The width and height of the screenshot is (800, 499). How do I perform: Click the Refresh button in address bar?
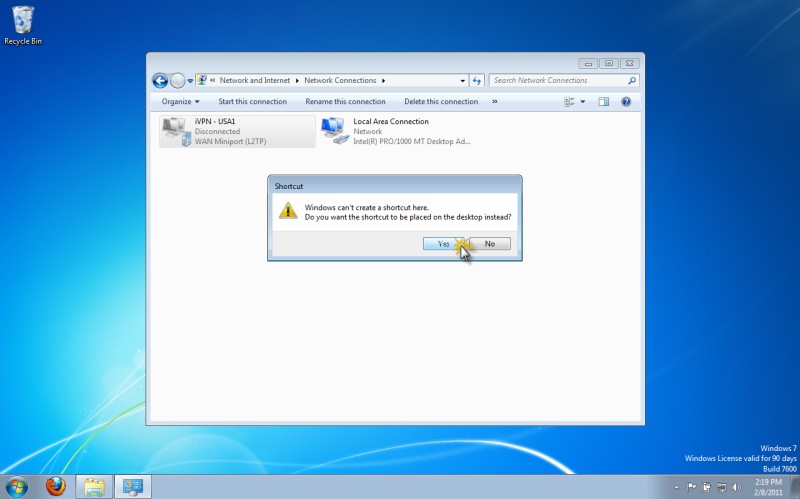(x=477, y=81)
